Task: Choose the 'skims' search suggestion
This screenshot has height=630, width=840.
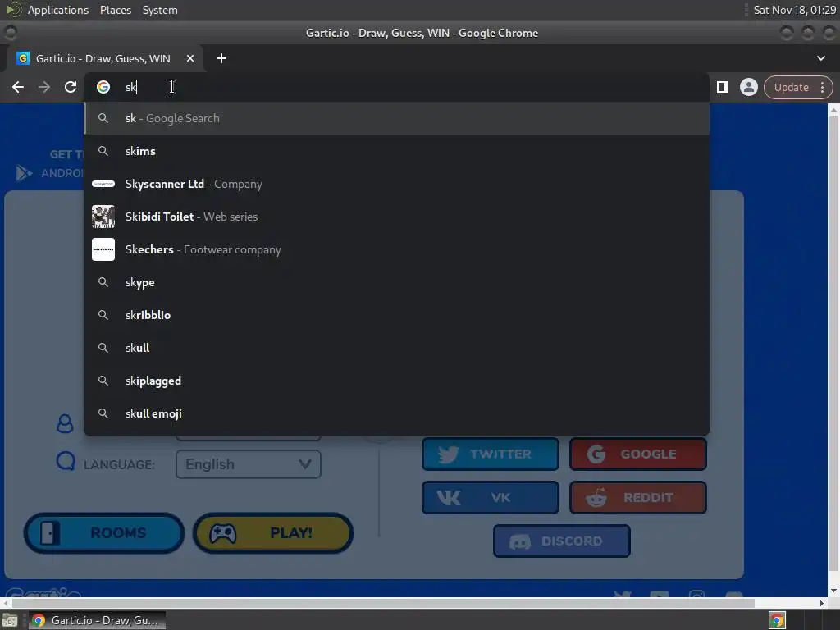Action: (x=397, y=151)
